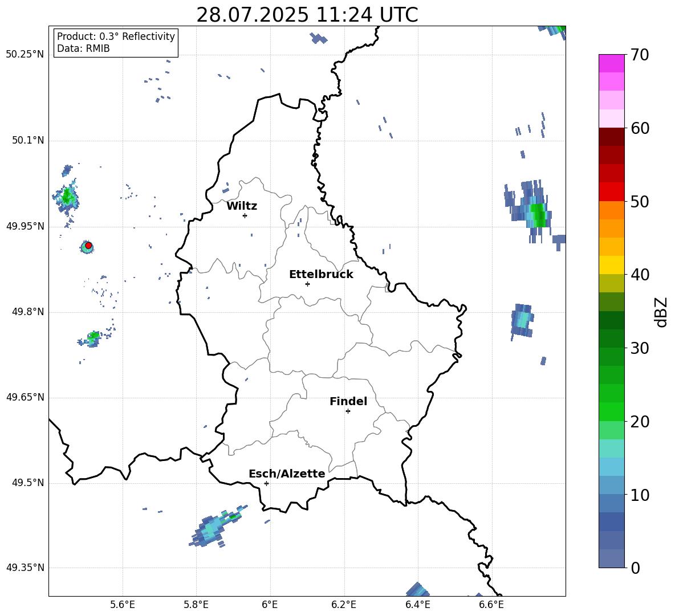
Task: Click the Esch/Alzette station cross marker
Action: pyautogui.click(x=266, y=483)
